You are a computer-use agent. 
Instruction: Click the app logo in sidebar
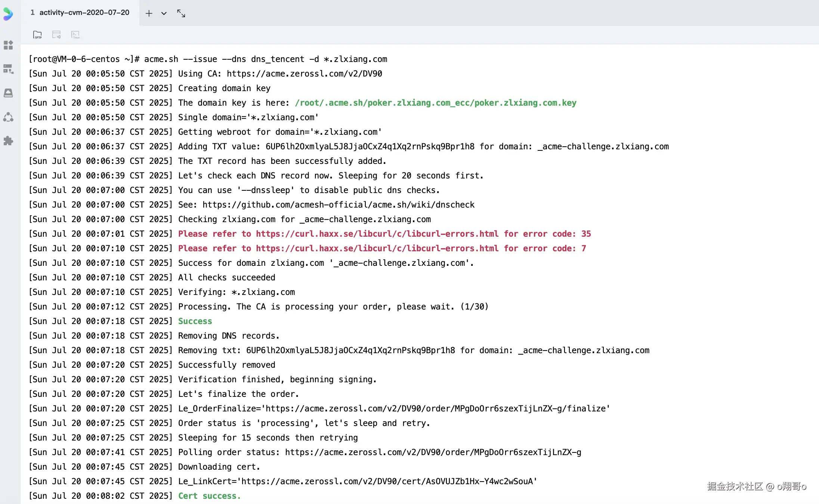(x=8, y=14)
